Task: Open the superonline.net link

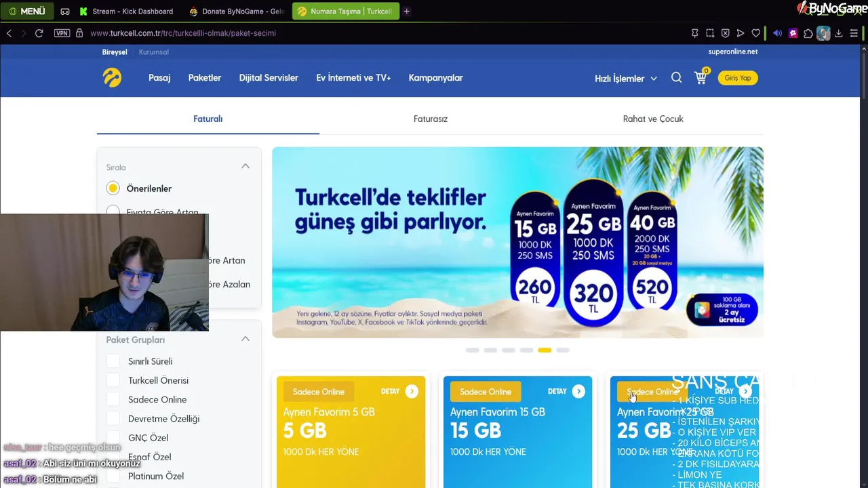Action: click(x=733, y=52)
